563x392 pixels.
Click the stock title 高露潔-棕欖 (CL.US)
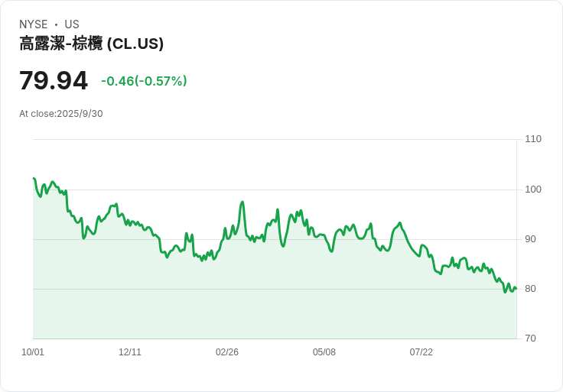tap(91, 44)
